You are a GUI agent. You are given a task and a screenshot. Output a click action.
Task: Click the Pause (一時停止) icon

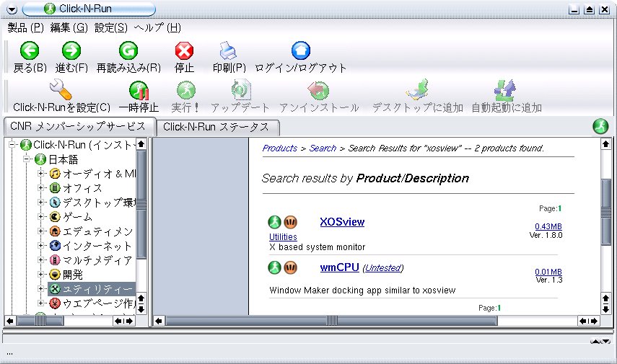pyautogui.click(x=139, y=90)
